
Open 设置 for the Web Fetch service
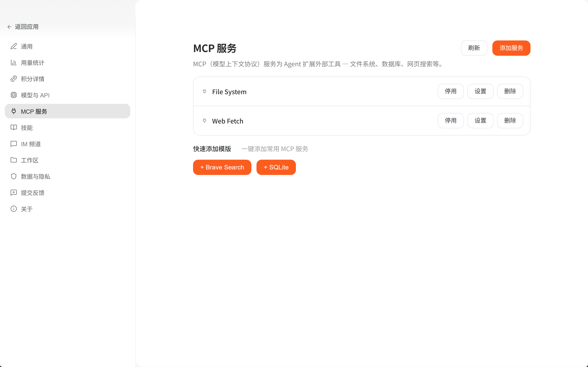pyautogui.click(x=480, y=120)
